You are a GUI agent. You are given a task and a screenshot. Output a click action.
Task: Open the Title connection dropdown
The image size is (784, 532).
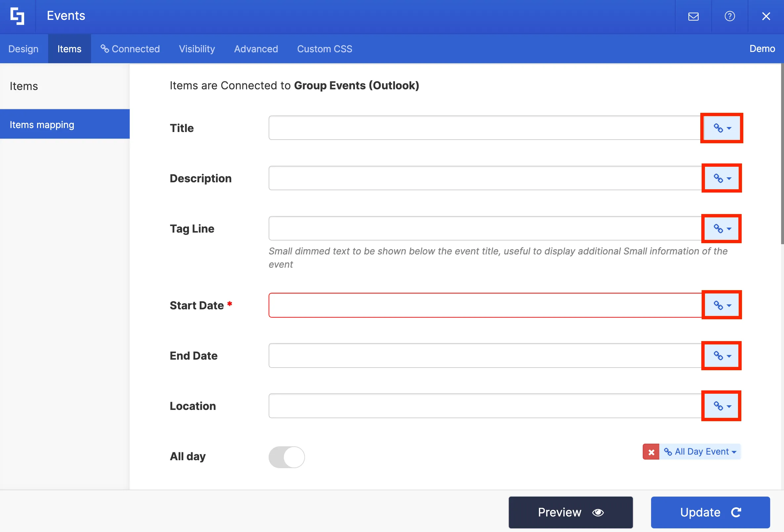(x=721, y=128)
